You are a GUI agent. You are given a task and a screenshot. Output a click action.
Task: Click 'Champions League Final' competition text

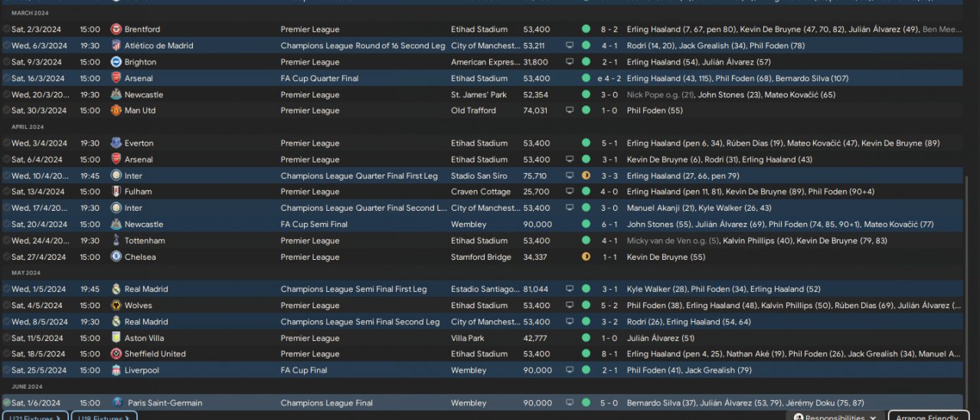(x=327, y=403)
